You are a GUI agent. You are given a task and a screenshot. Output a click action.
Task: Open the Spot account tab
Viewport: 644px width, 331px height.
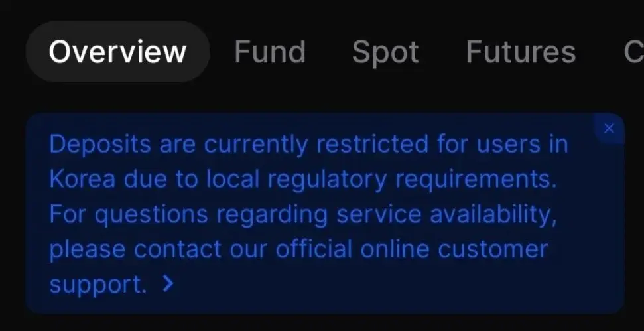[385, 52]
